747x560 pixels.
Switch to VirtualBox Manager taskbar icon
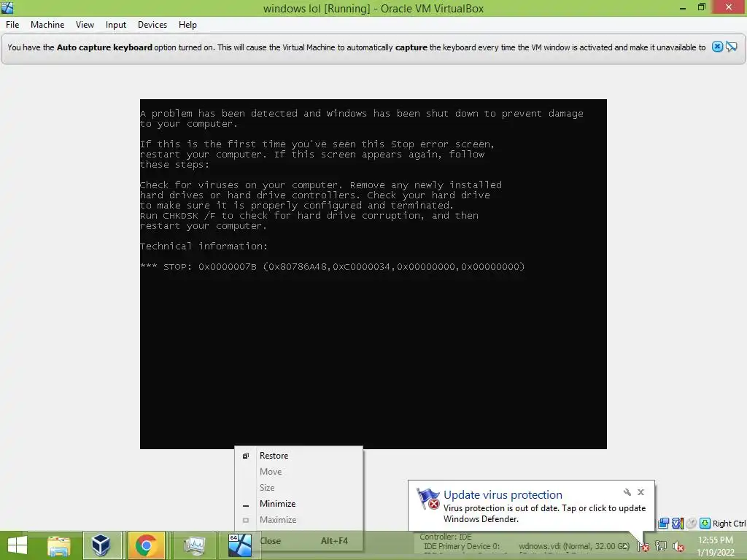101,545
